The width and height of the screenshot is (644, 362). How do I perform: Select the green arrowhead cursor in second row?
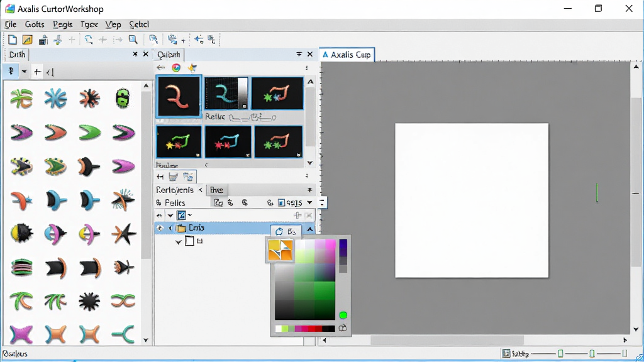89,132
